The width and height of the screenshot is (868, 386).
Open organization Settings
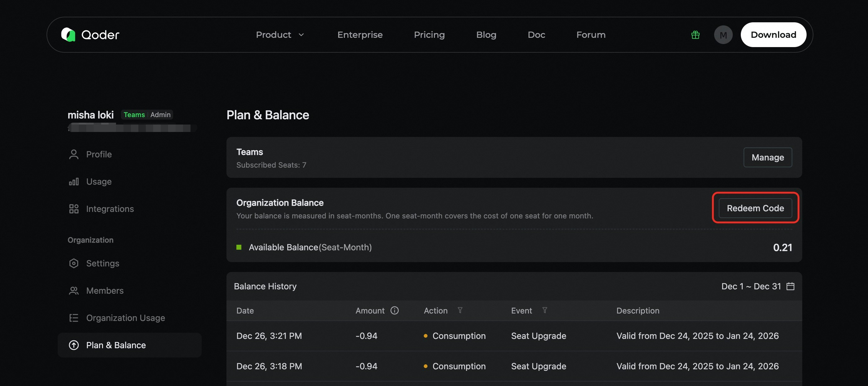102,264
